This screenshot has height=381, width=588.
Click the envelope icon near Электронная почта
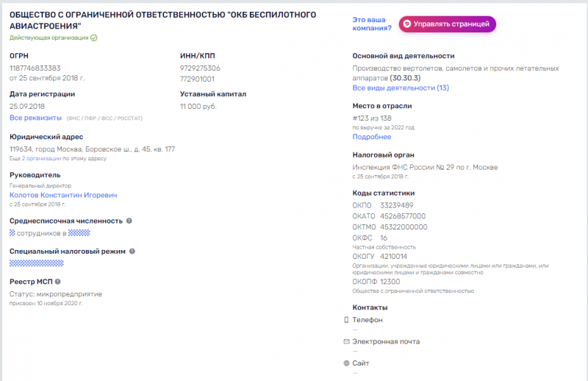tap(346, 341)
